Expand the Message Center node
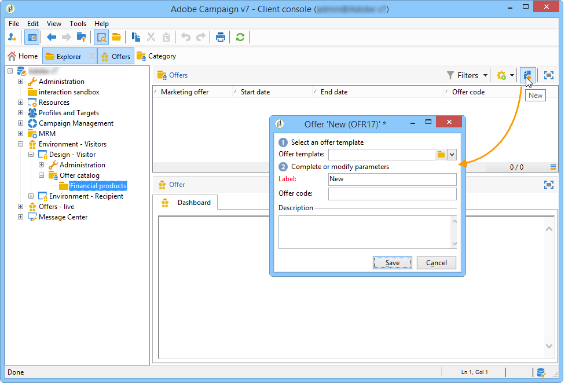 coord(20,217)
